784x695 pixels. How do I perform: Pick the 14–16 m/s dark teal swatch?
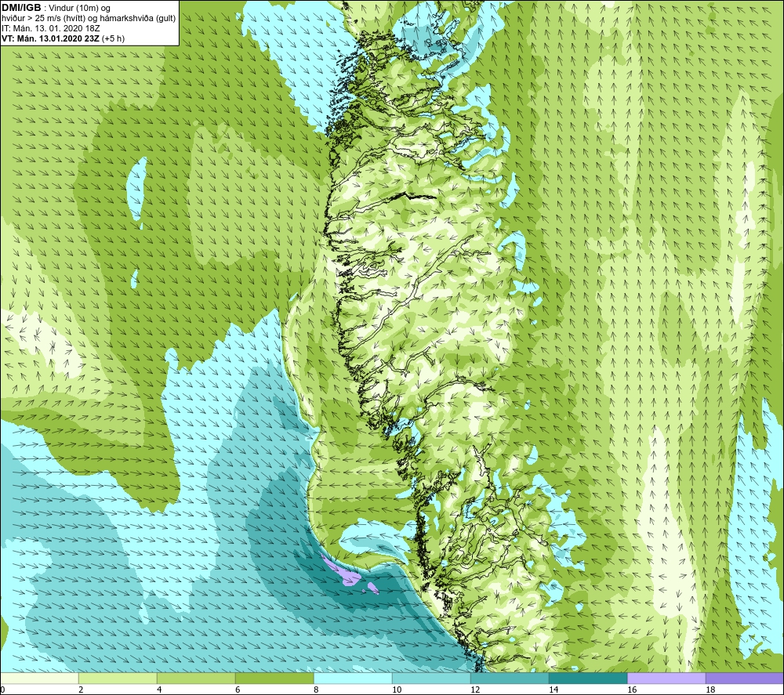[x=588, y=678]
